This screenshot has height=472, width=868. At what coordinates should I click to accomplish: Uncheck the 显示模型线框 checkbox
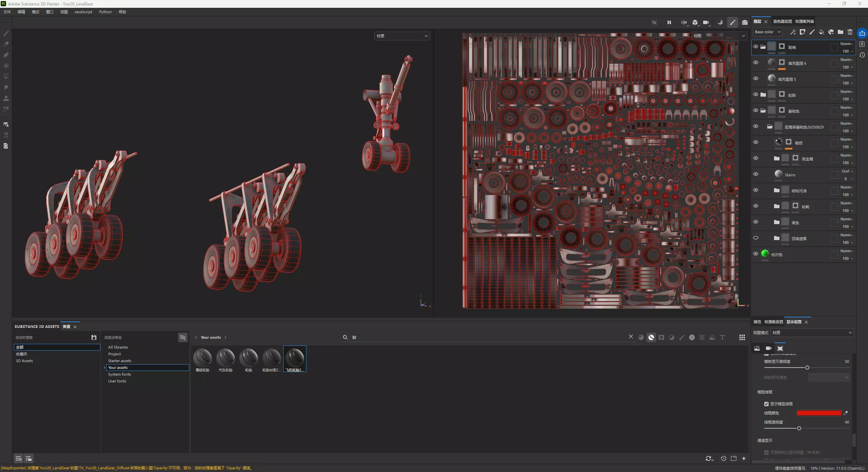point(766,404)
